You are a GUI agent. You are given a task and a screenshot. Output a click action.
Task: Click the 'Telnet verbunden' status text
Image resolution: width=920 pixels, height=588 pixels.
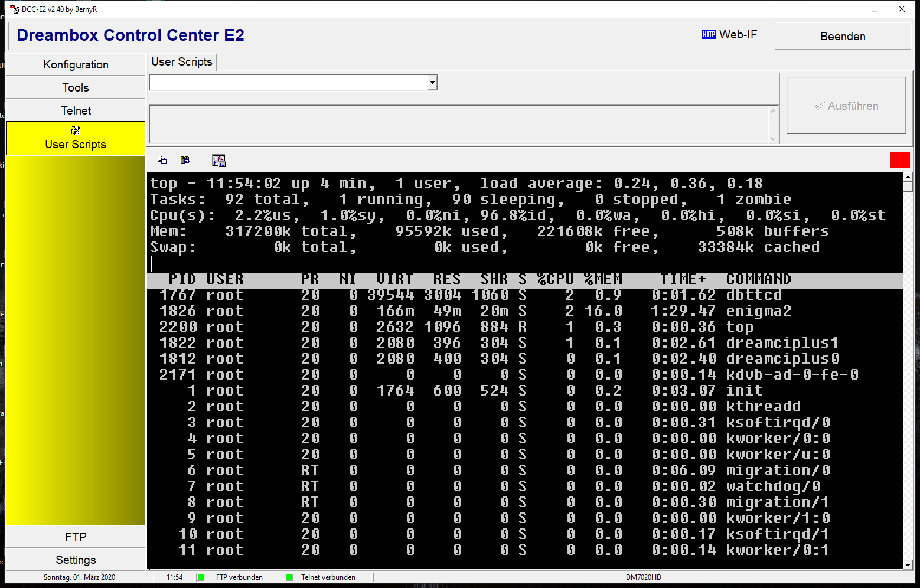(x=328, y=577)
